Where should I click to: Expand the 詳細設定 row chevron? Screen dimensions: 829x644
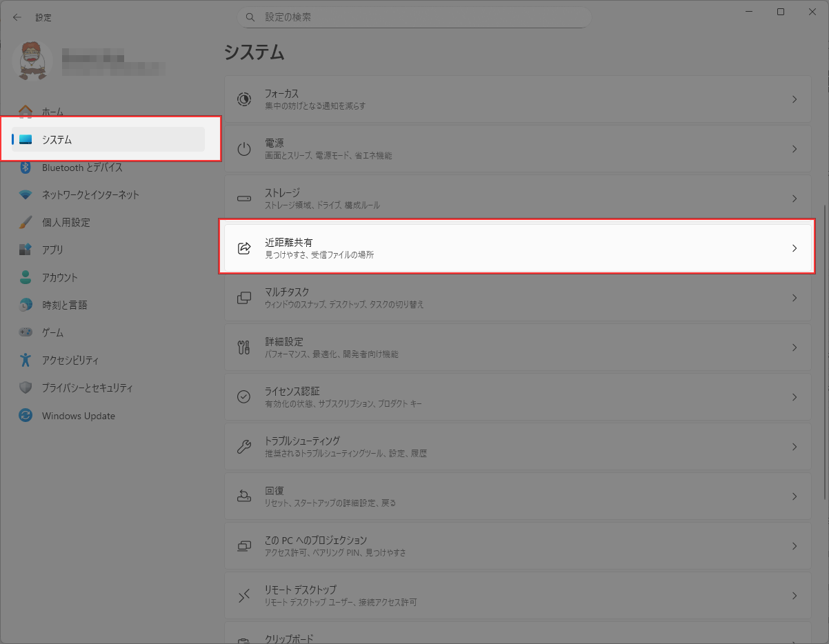click(x=795, y=348)
